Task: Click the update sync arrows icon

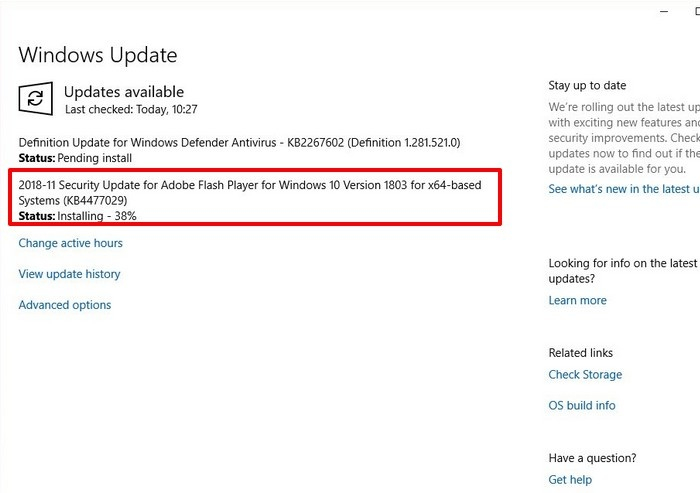Action: (36, 98)
